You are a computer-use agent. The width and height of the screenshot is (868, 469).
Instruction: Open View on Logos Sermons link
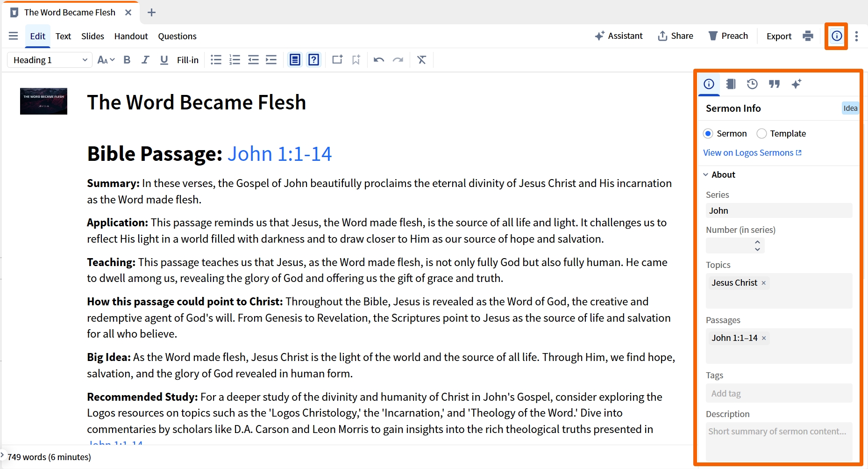pyautogui.click(x=752, y=153)
